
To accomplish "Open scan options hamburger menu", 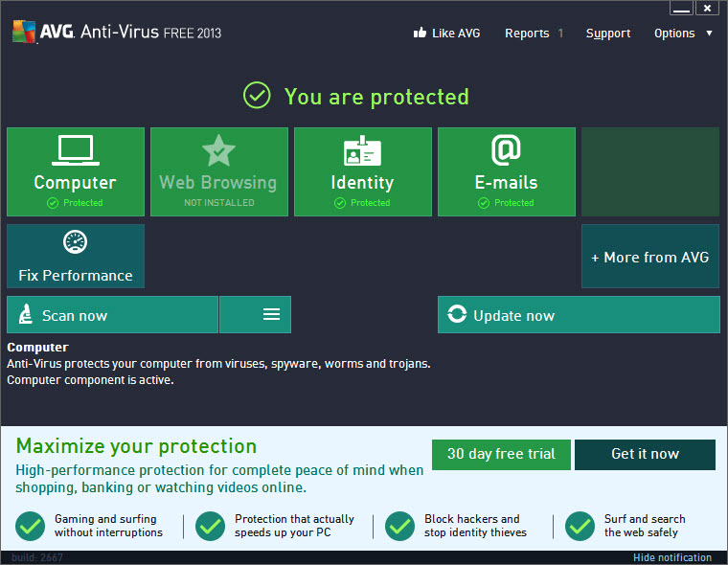I will (271, 315).
